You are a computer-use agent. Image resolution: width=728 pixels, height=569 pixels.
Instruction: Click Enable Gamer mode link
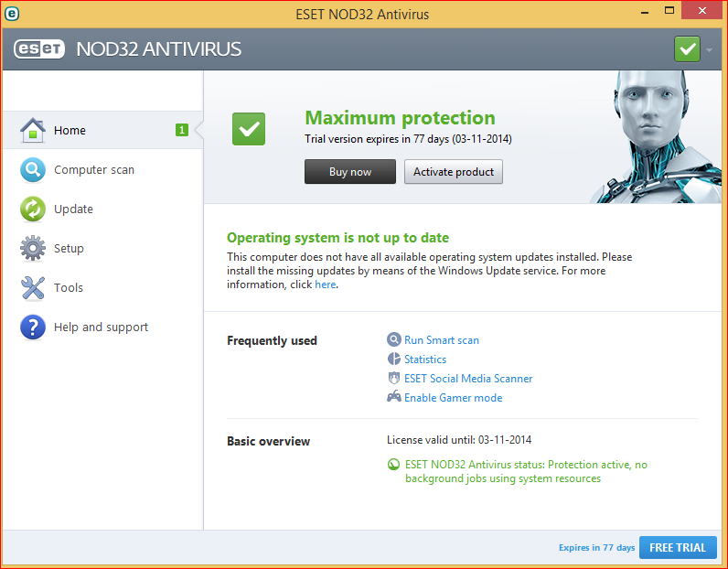(x=453, y=398)
